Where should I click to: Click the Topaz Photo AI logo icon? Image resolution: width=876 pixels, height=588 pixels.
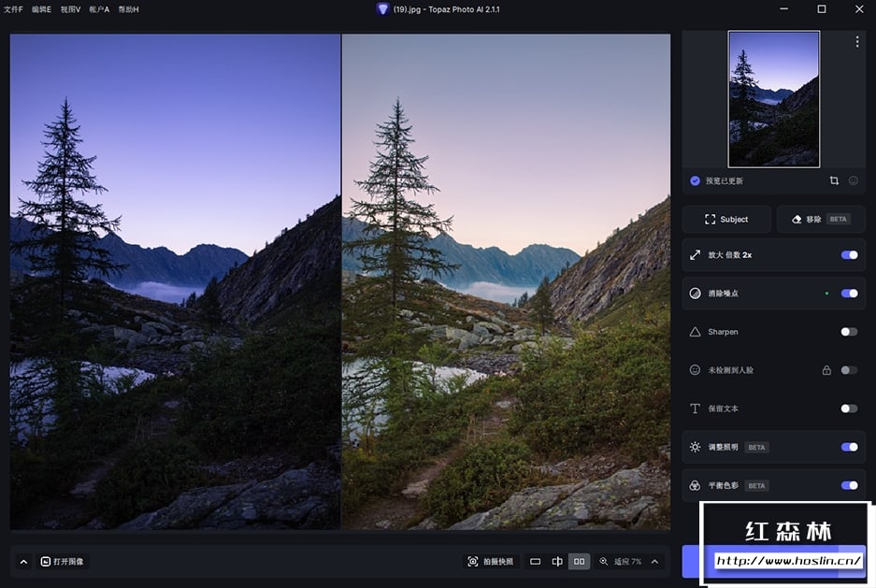382,9
